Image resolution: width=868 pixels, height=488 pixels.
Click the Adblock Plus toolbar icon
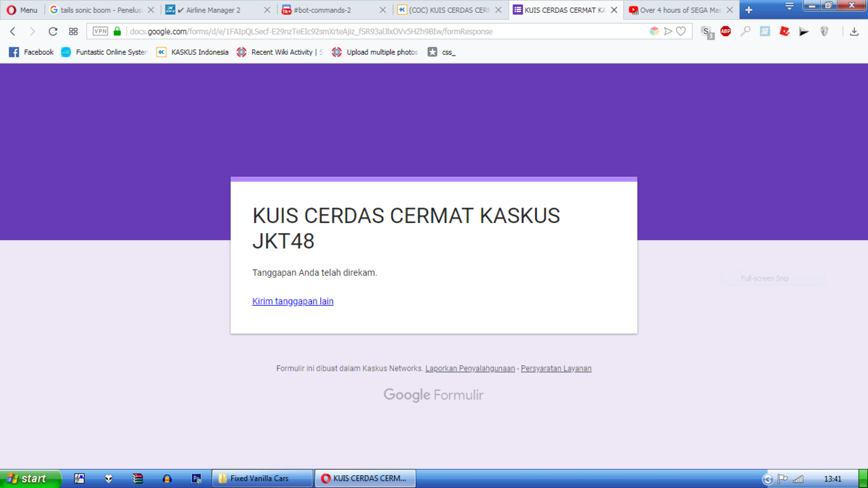724,31
